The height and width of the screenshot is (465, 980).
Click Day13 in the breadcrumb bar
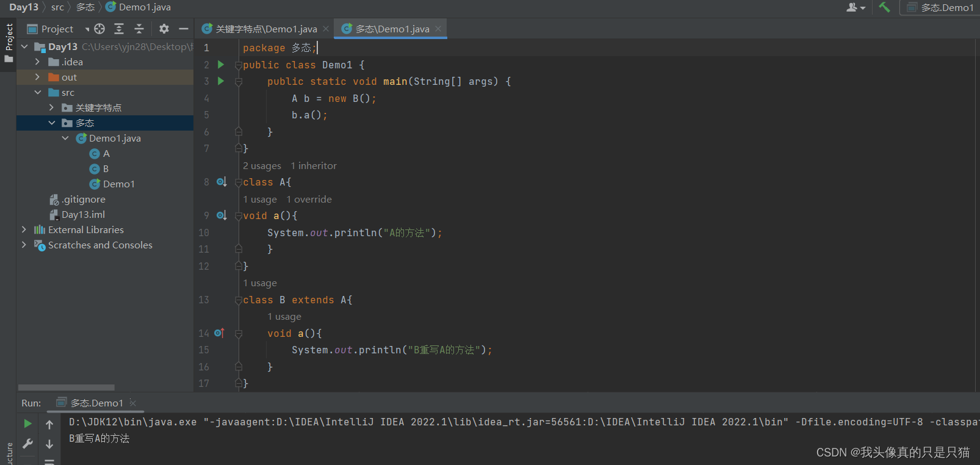[x=24, y=7]
